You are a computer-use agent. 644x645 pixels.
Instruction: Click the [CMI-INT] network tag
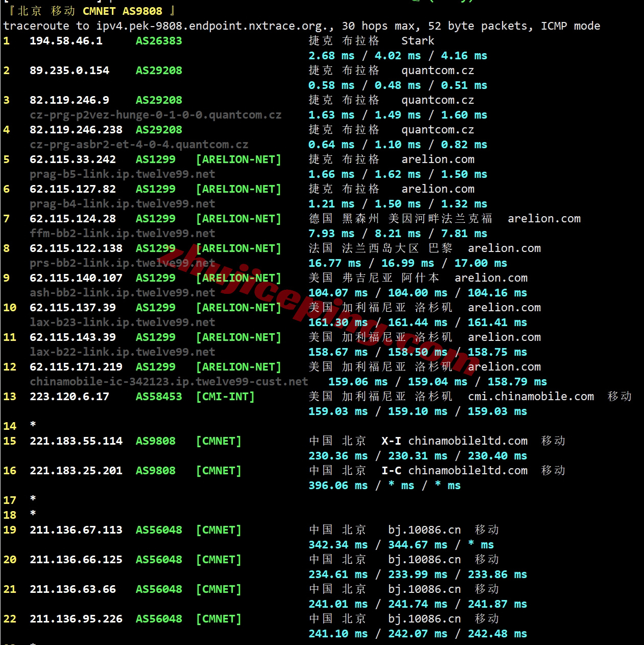point(225,397)
